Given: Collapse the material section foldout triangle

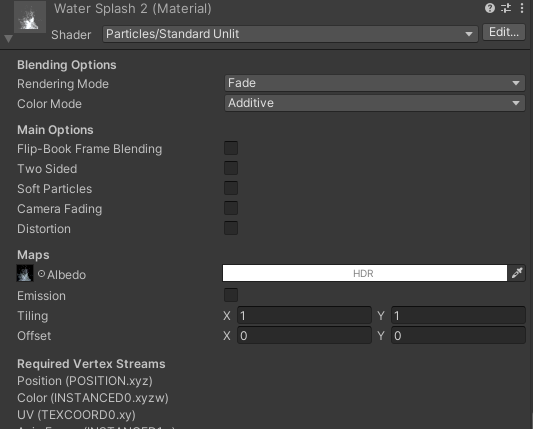Looking at the screenshot, I should click(x=8, y=38).
